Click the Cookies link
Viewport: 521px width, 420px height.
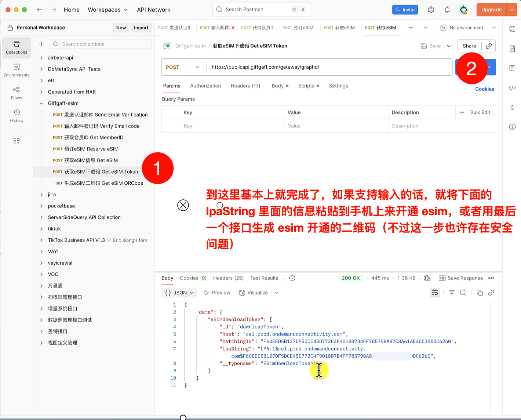click(485, 89)
